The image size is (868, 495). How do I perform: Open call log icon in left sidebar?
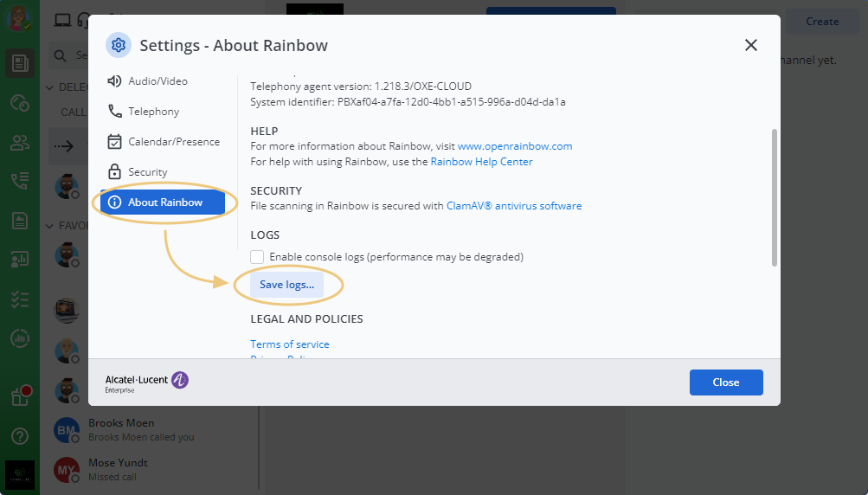click(x=20, y=181)
